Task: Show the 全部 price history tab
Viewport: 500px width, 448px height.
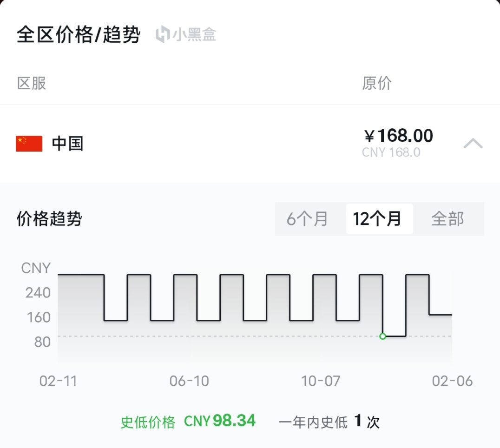Action: tap(447, 219)
